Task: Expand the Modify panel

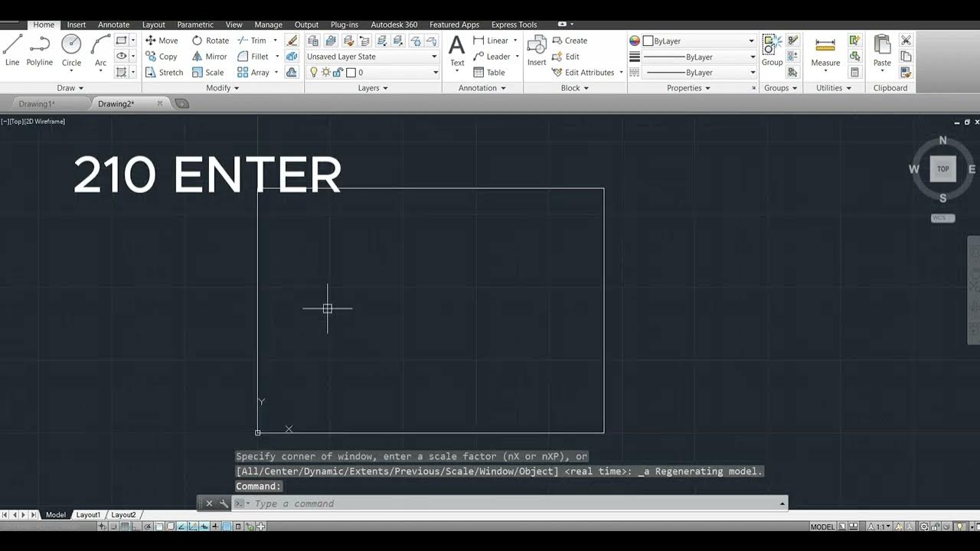Action: tap(223, 88)
